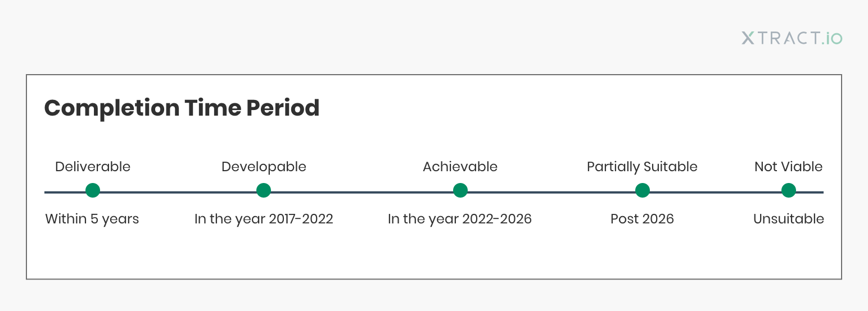Viewport: 868px width, 311px height.
Task: Select the 'In the year 2017-2022' text
Action: (264, 219)
